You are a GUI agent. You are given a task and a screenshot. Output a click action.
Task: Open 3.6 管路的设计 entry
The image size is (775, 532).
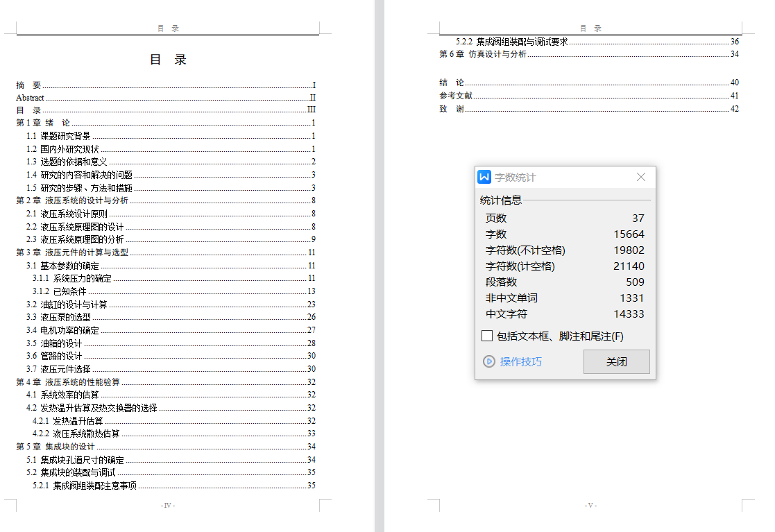point(171,356)
